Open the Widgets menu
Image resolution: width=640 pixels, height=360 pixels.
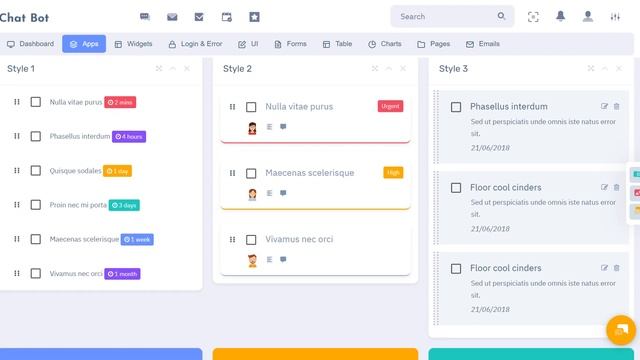pos(133,44)
